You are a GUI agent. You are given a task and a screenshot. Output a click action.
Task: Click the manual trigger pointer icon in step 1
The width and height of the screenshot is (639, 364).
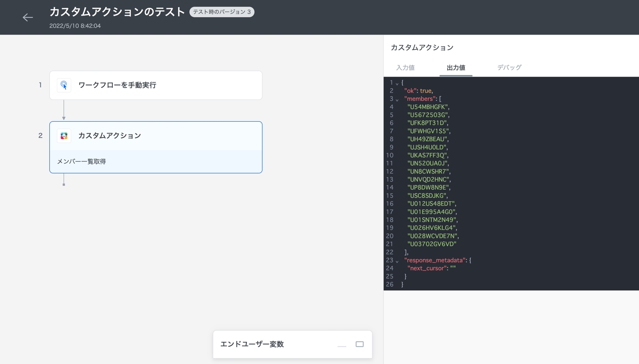[64, 85]
